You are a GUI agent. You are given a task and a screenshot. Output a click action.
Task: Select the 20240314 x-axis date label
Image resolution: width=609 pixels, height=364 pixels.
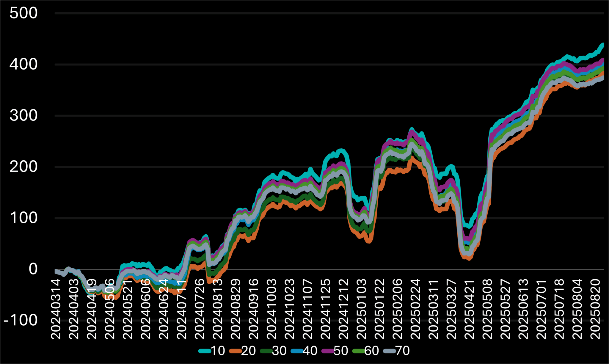tap(56, 309)
